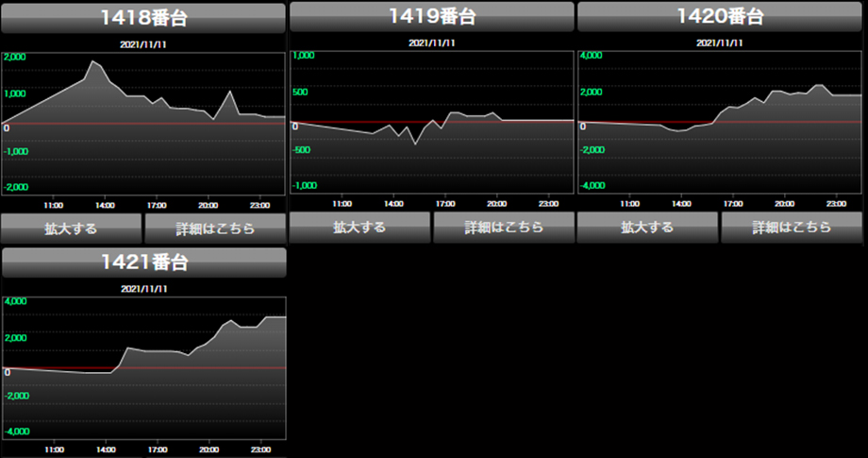Click the 2021/11/11 date on 1420番台 chart
868x458 pixels.
[719, 43]
